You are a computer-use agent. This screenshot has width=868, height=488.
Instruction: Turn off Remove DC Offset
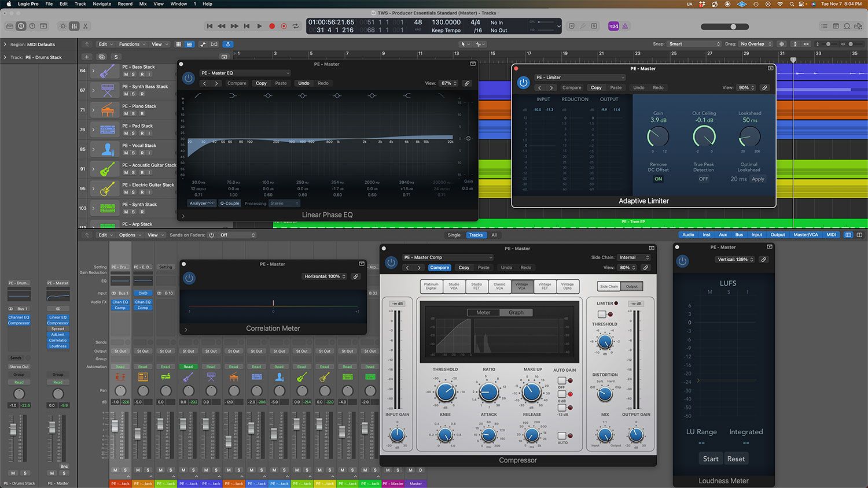pyautogui.click(x=658, y=179)
